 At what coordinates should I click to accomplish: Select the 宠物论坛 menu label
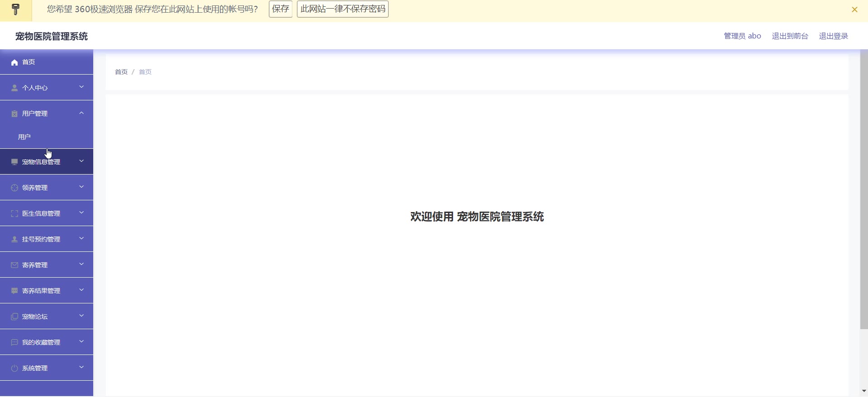(x=35, y=317)
